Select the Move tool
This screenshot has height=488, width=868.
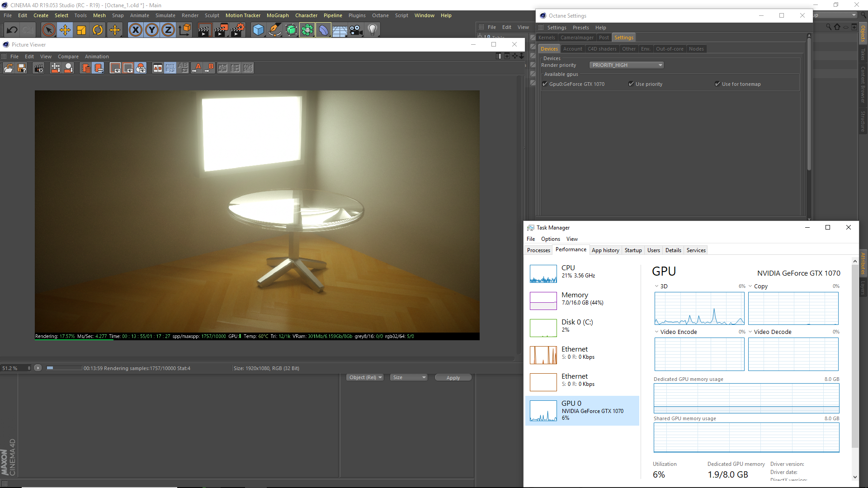tap(65, 30)
